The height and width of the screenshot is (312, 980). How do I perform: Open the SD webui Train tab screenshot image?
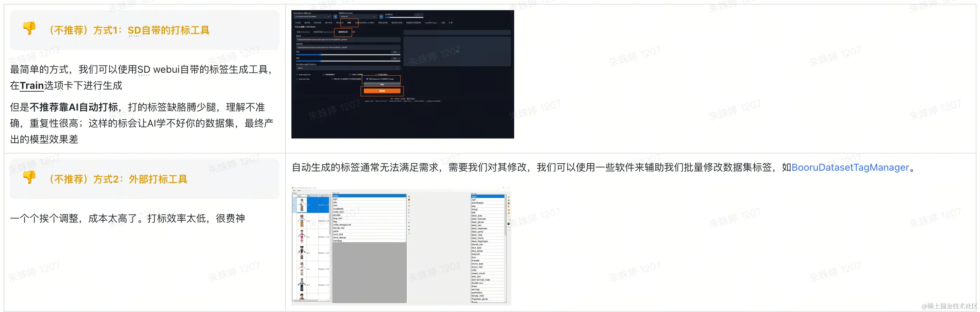402,74
